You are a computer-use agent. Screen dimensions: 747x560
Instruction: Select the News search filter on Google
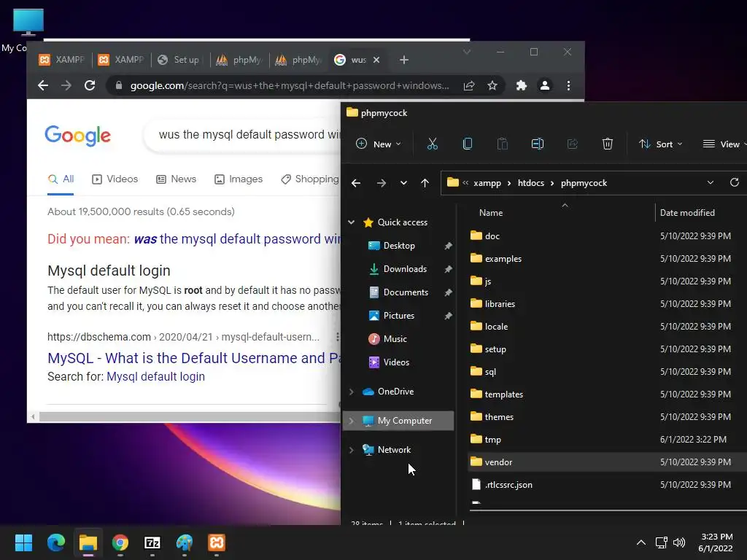click(x=176, y=179)
